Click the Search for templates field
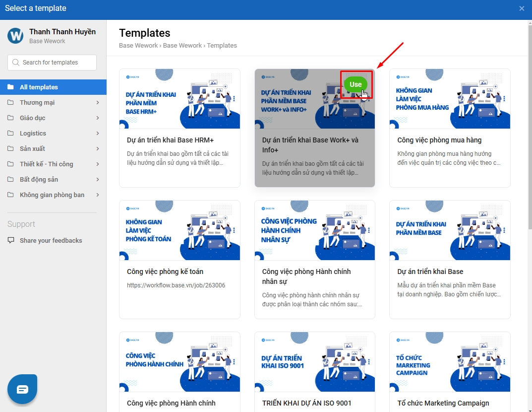The image size is (532, 412). (x=52, y=63)
